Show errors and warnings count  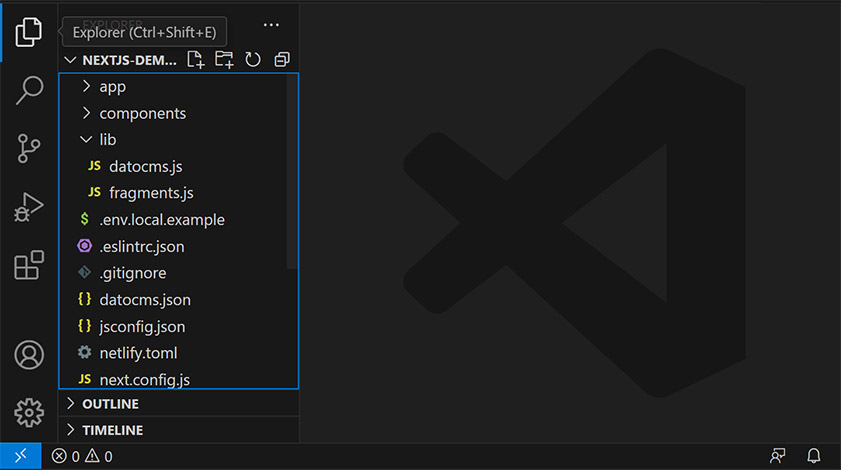(82, 456)
